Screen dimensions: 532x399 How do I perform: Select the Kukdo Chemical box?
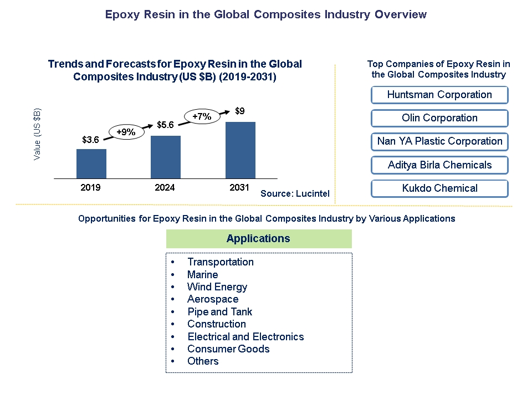click(x=439, y=188)
